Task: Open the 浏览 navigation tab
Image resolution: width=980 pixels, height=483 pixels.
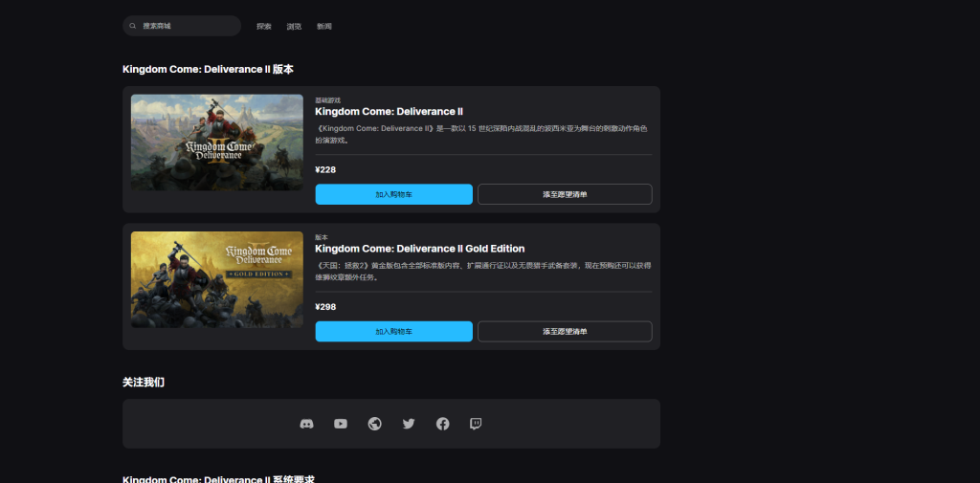Action: point(294,26)
